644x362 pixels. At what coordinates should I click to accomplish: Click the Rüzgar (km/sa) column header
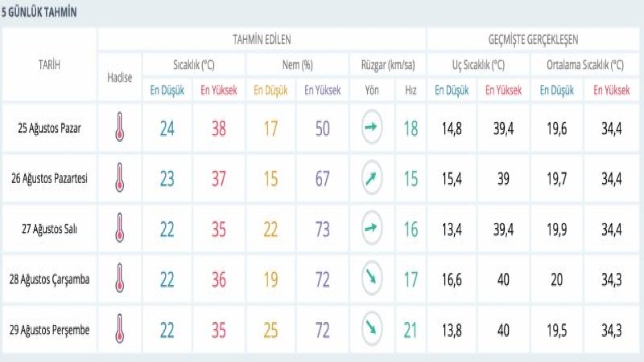(x=387, y=65)
